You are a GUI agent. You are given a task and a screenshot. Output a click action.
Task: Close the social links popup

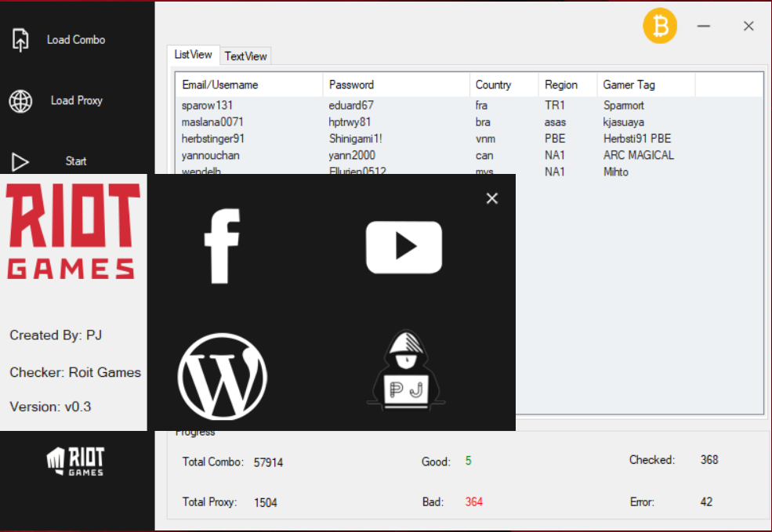pos(491,198)
